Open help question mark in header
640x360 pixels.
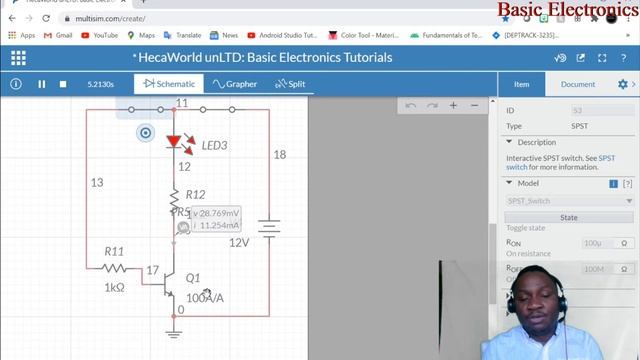click(623, 58)
